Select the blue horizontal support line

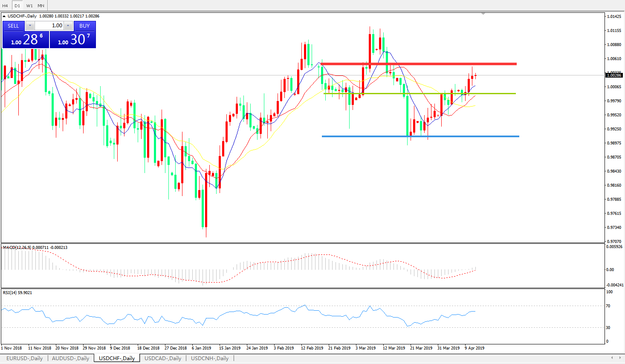420,136
